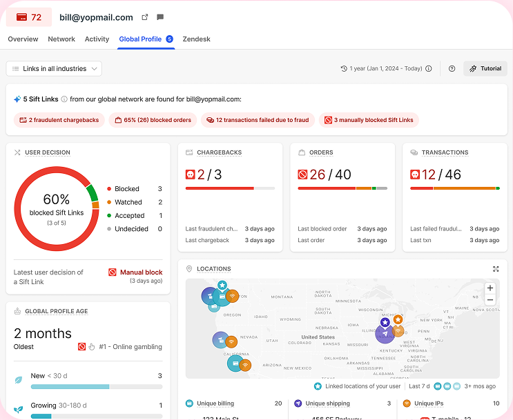Viewport: 513px width, 420px height.
Task: Open the Activity tab
Action: click(x=97, y=39)
